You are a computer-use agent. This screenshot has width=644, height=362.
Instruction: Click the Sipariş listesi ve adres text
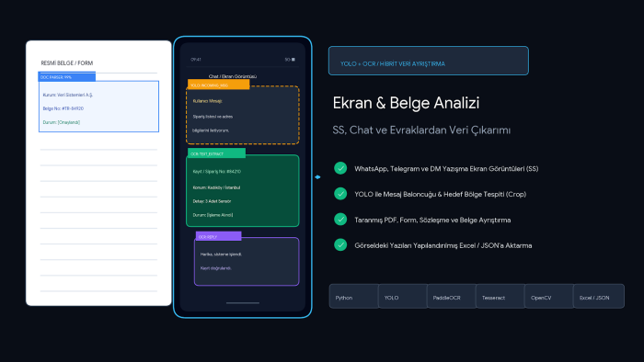(x=213, y=117)
